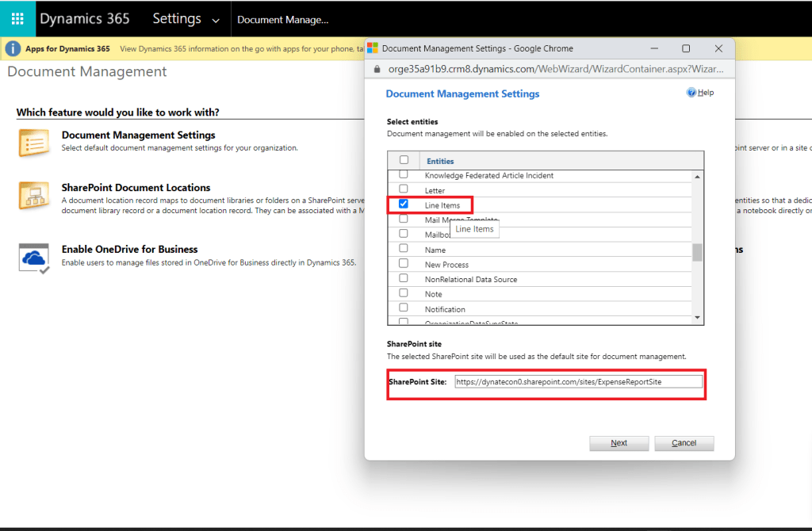Toggle the select-all Entities header checkbox
812x531 pixels.
point(404,160)
